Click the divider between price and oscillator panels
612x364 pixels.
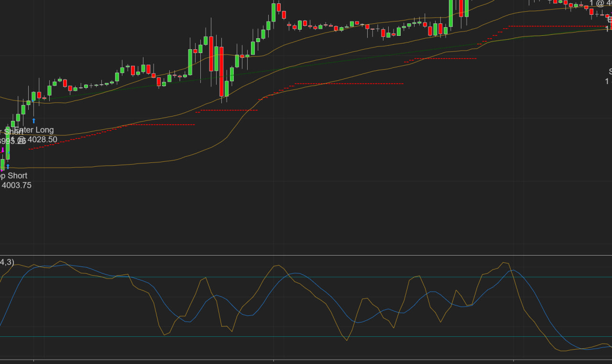point(306,256)
